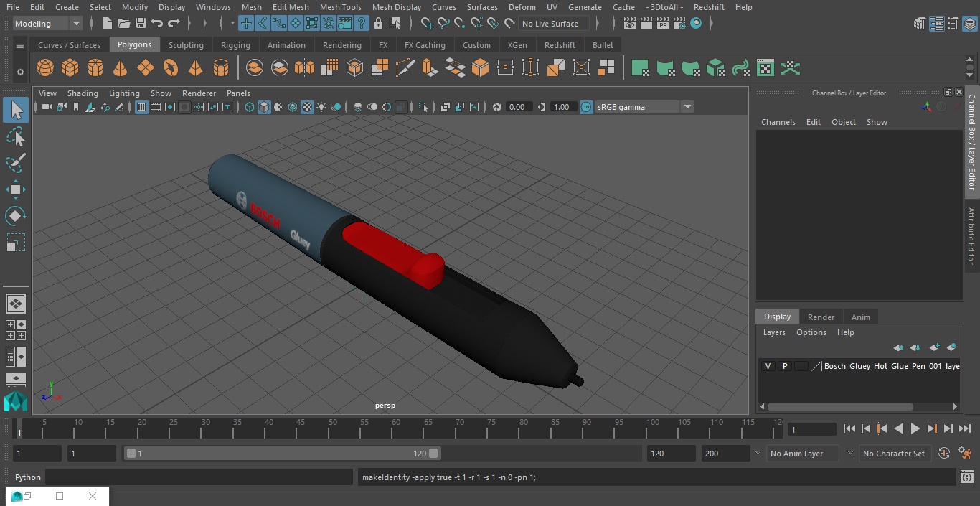Open animation preferences running-man icon
The height and width of the screenshot is (506, 980).
[x=966, y=454]
